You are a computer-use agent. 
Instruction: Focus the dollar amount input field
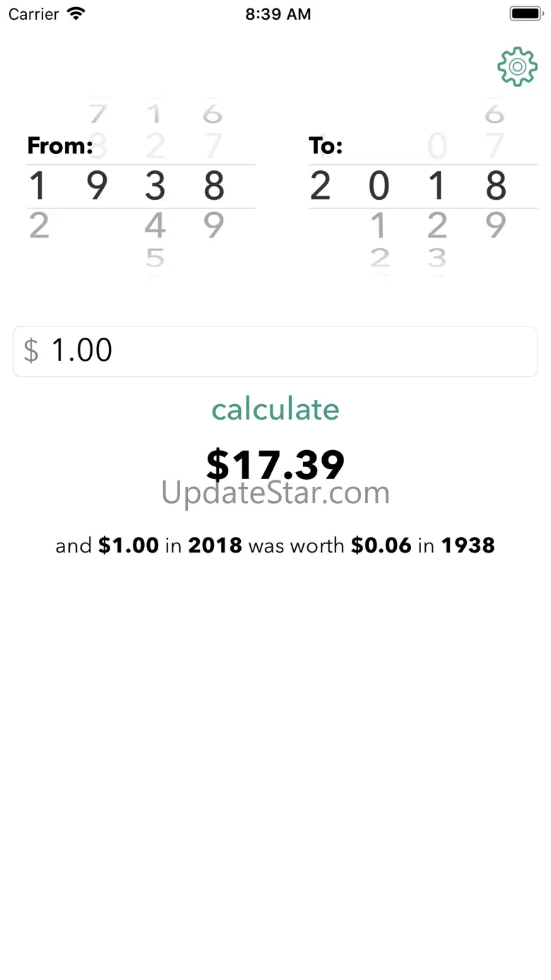pos(283,351)
